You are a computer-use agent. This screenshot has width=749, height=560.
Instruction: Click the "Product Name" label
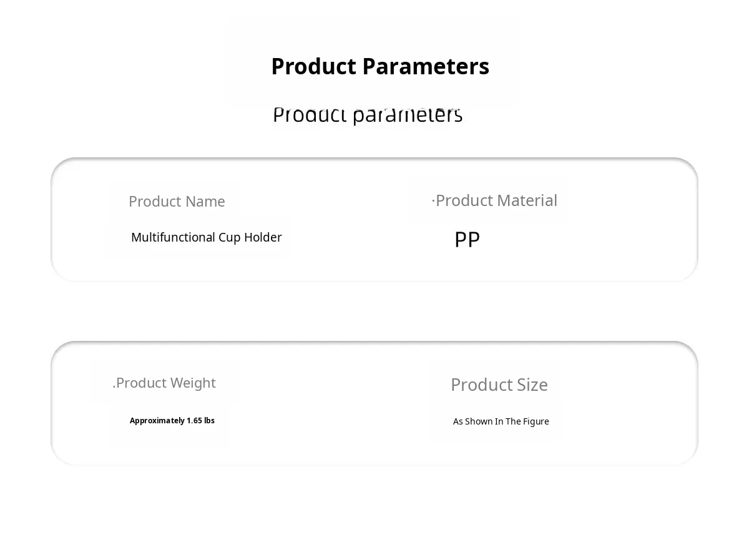pyautogui.click(x=177, y=202)
